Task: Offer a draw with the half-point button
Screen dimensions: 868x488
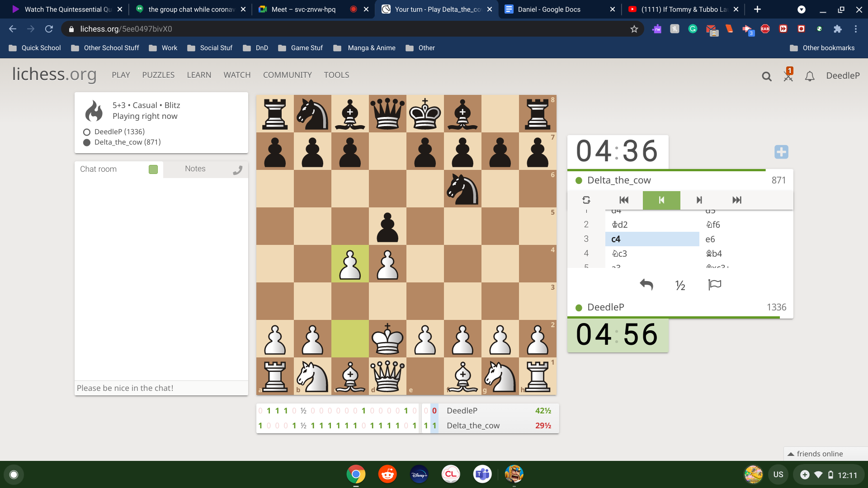Action: [680, 285]
